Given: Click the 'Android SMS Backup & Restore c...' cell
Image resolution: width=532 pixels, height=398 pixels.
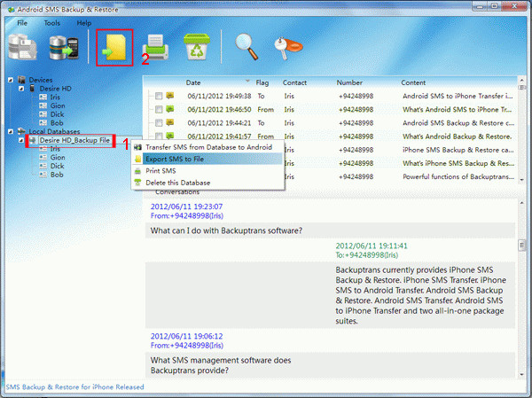Looking at the screenshot, I should coord(458,123).
